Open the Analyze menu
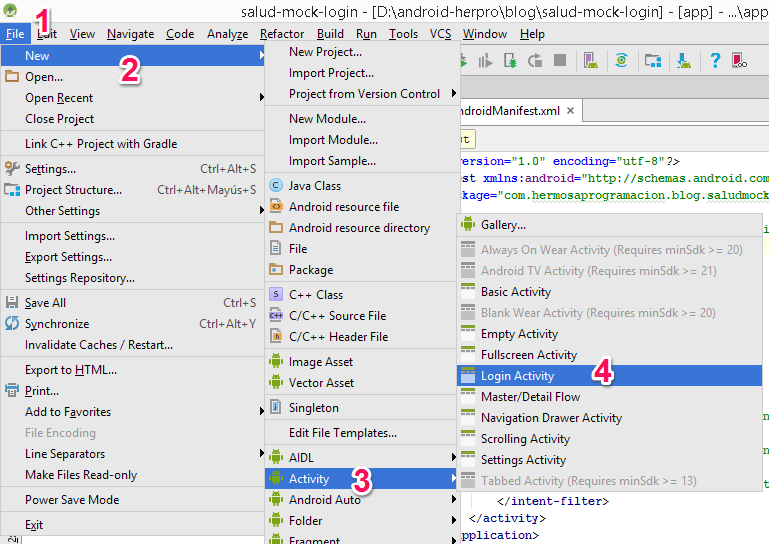 [x=228, y=34]
